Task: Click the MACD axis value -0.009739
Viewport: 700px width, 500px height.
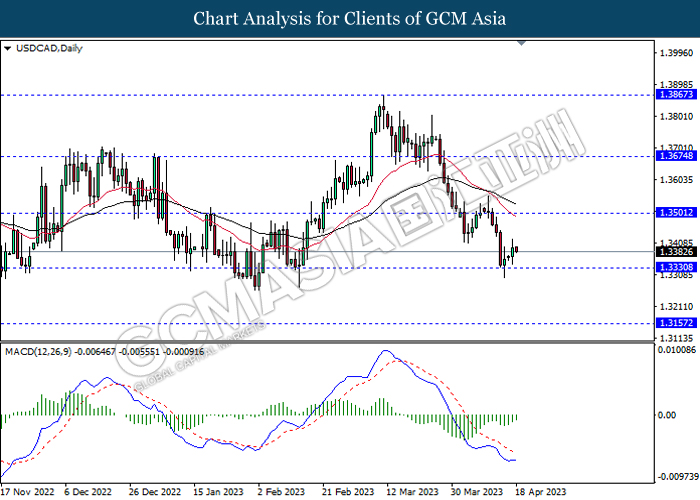Action: 678,476
